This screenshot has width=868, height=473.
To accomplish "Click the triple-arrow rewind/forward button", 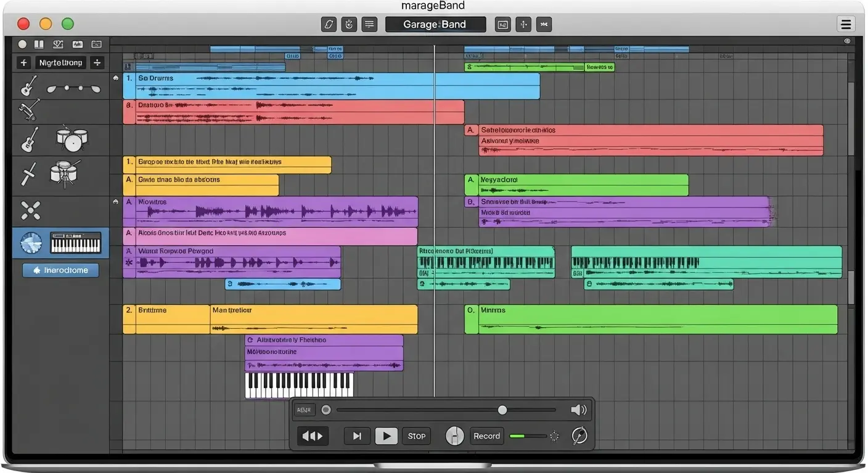I will click(x=313, y=436).
